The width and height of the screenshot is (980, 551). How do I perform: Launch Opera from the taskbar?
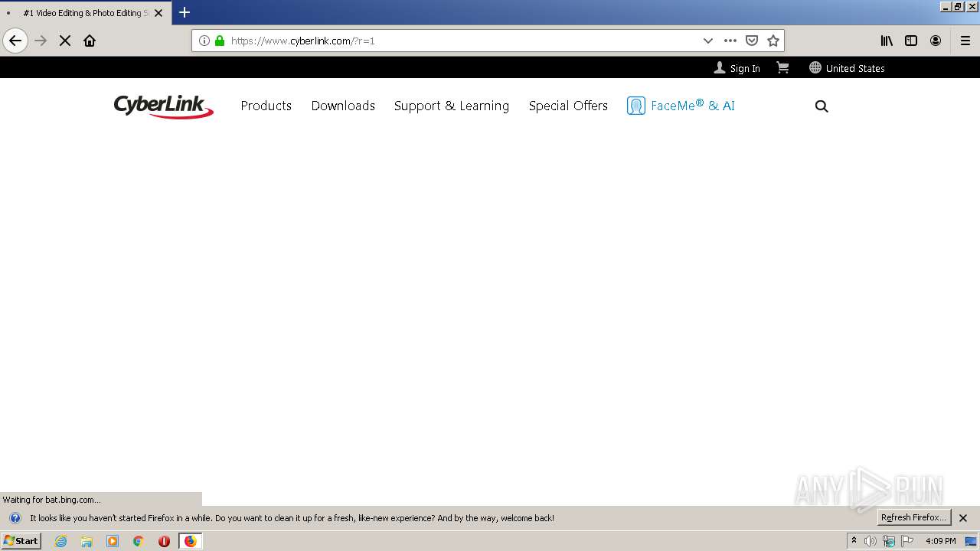[x=164, y=541]
